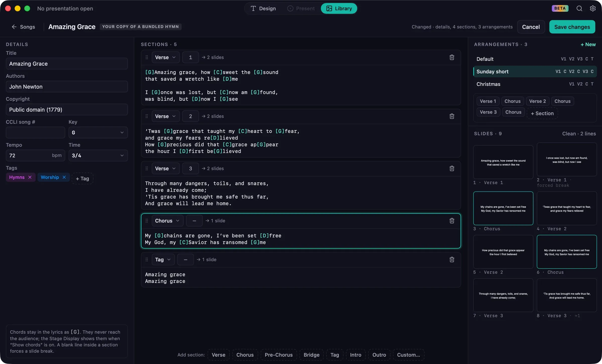The image size is (602, 364).
Task: Open the section type dropdown for Verse 1
Action: coord(165,57)
